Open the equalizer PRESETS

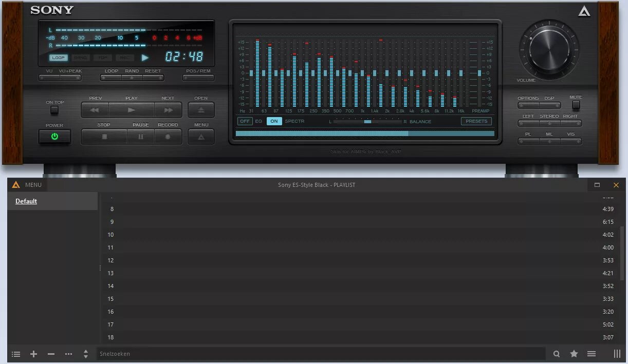click(x=476, y=121)
